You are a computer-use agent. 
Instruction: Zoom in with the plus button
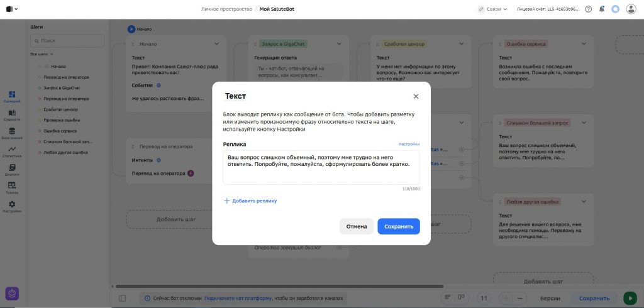[506, 299]
